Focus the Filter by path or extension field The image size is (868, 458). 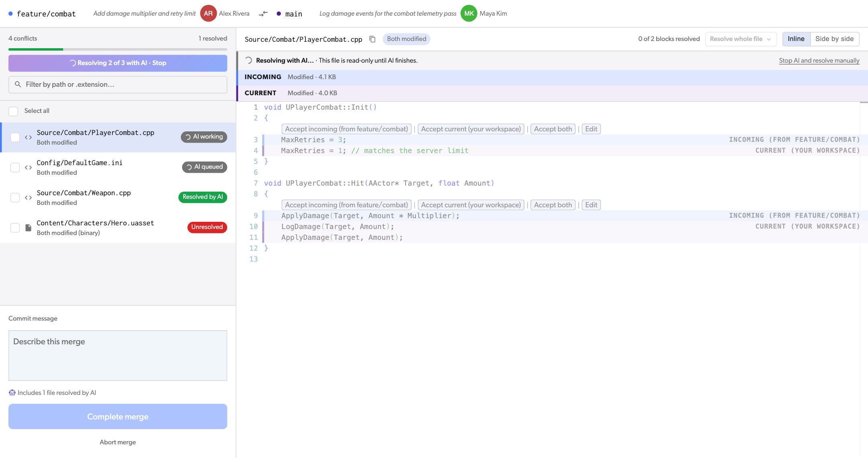point(118,85)
